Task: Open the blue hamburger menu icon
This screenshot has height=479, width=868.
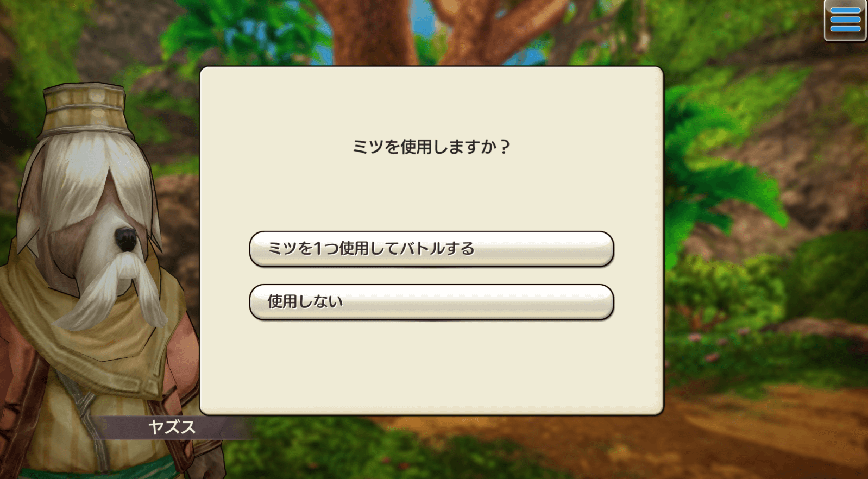Action: click(x=845, y=20)
